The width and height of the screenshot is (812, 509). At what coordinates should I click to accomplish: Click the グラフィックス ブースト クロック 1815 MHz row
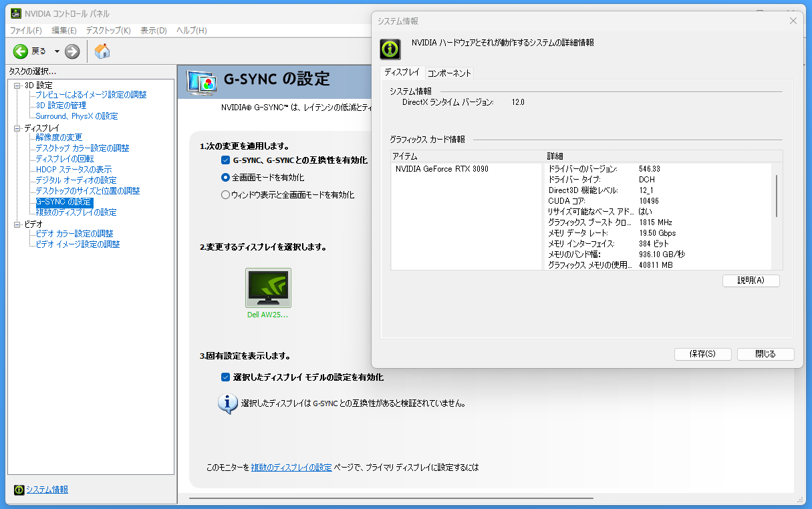[658, 222]
